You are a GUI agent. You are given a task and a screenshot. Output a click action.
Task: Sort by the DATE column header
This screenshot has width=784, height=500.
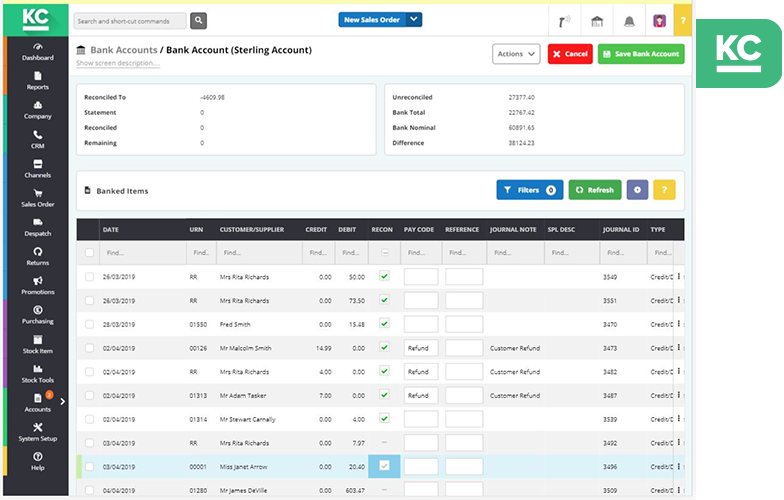pos(111,230)
